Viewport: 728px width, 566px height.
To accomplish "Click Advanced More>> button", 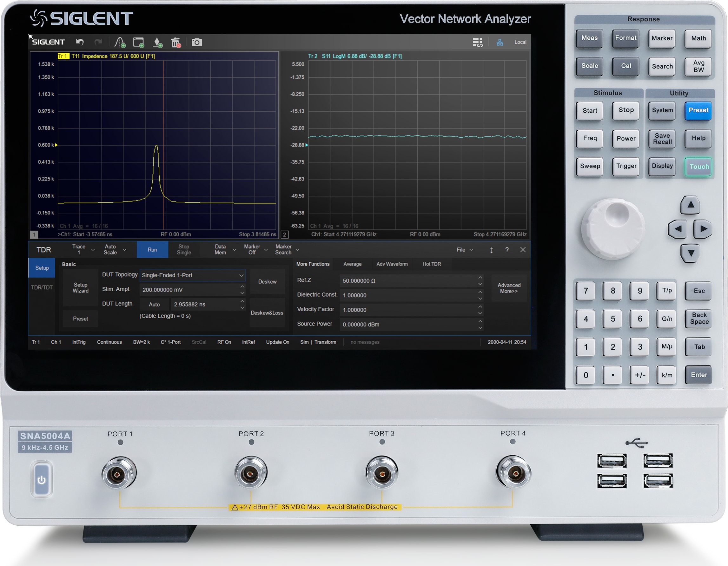I will [x=509, y=288].
